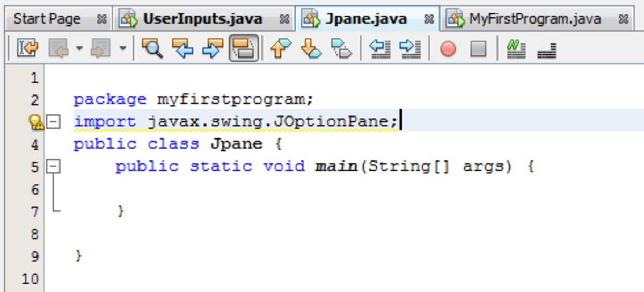
Task: Shift line right with toolbar icon
Action: (x=411, y=49)
